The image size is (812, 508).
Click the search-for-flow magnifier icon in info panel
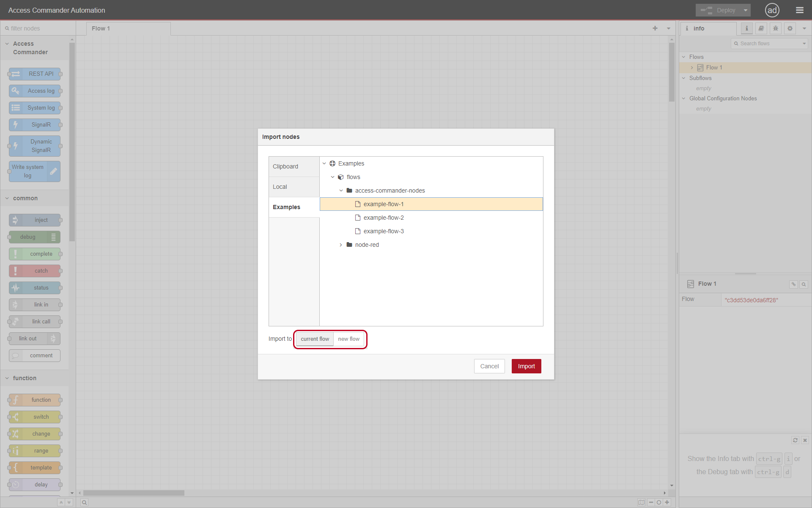(x=804, y=284)
